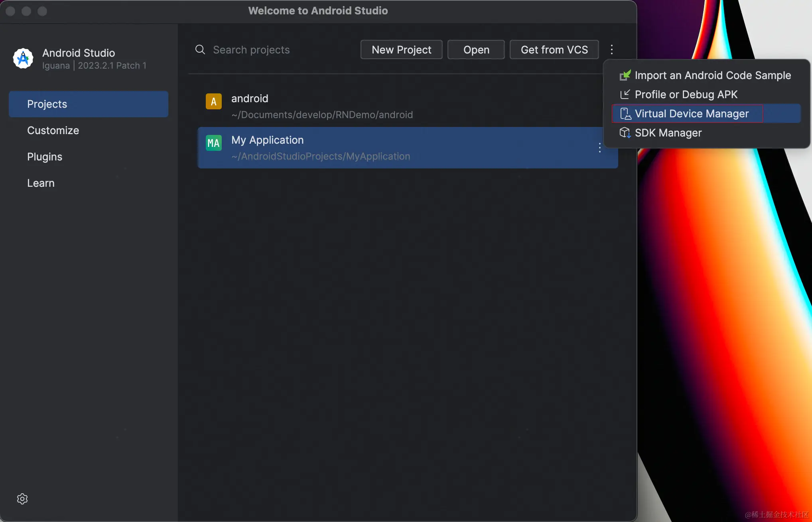Minimize the Welcome to Android Studio window
This screenshot has width=812, height=522.
[26, 11]
